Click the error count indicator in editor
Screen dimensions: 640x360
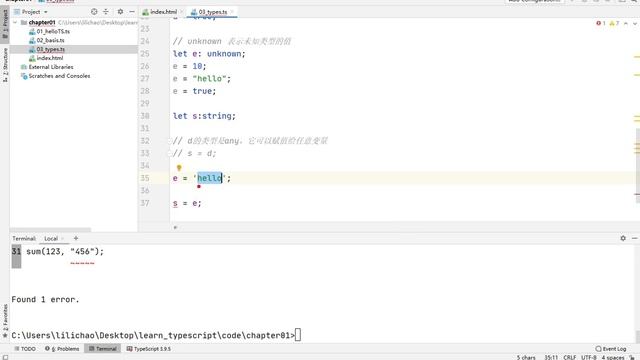[601, 23]
